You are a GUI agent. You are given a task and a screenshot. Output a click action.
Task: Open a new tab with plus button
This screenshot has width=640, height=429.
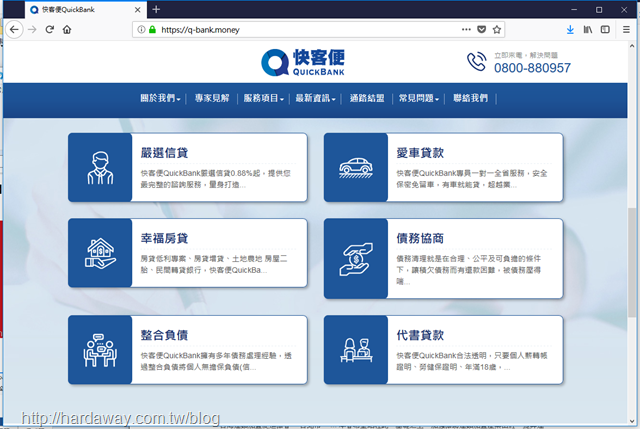click(x=156, y=9)
